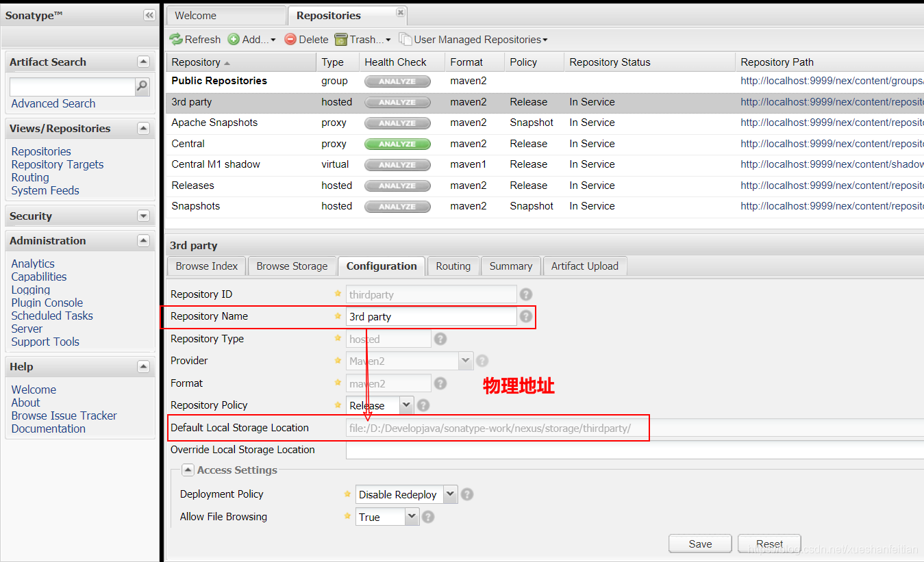Open Plugin Console link
This screenshot has height=562, width=924.
(x=47, y=303)
